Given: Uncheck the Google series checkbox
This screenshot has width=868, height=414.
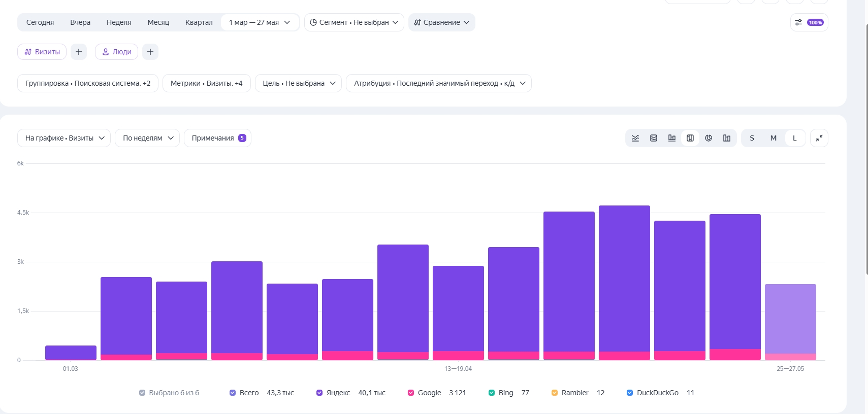Looking at the screenshot, I should 411,393.
